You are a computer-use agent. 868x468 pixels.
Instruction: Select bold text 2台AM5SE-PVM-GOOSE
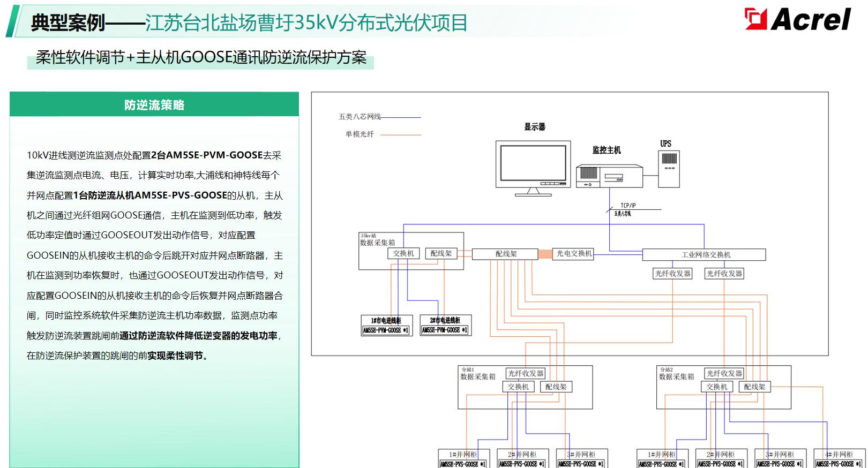click(207, 155)
